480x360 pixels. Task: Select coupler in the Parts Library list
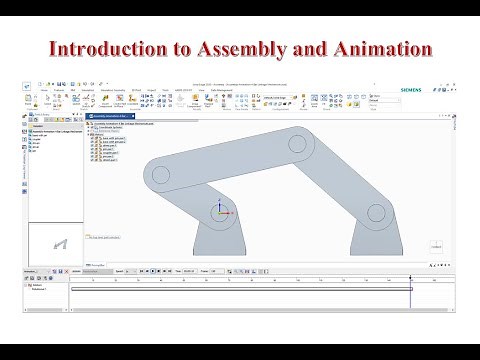(x=35, y=139)
